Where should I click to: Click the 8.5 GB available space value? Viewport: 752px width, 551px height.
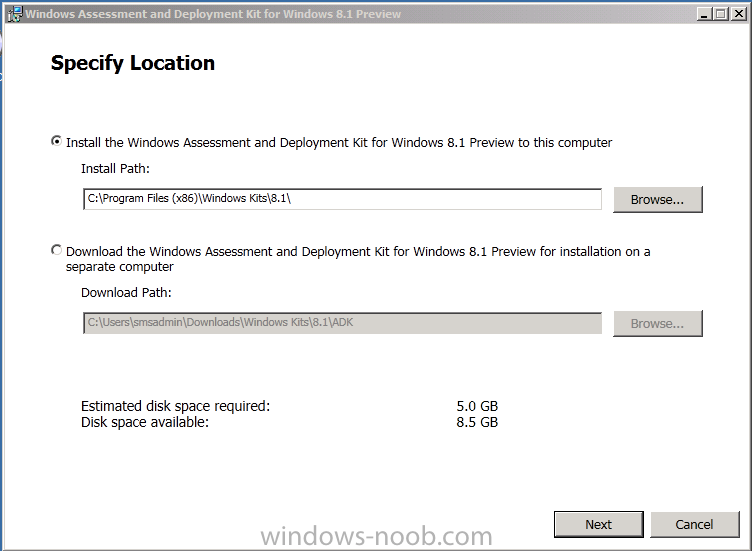[x=477, y=422]
